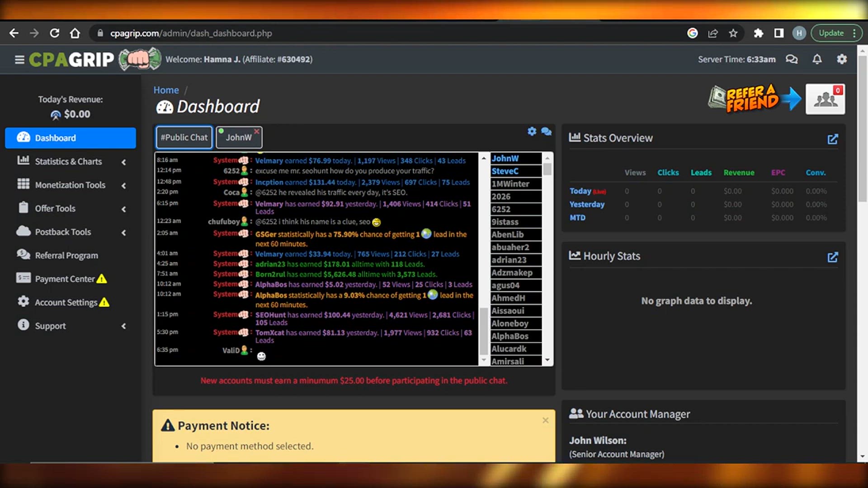The width and height of the screenshot is (868, 488).
Task: Switch to the #Public Chat tab
Action: 184,137
